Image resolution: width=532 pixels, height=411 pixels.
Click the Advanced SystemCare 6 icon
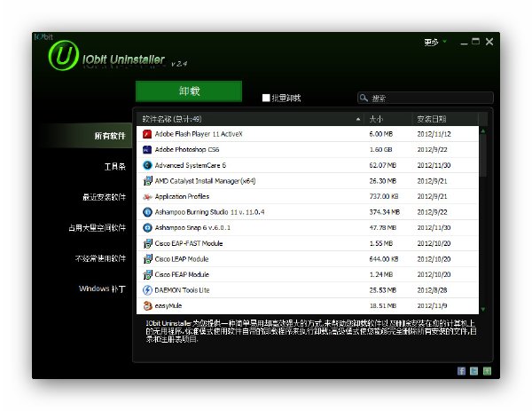coord(147,165)
